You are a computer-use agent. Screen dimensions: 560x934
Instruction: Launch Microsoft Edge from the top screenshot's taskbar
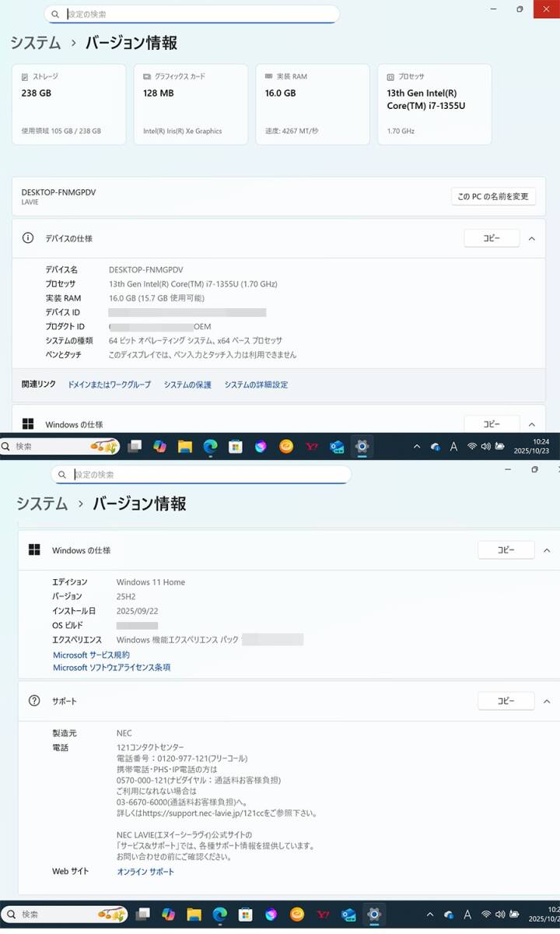(x=210, y=447)
